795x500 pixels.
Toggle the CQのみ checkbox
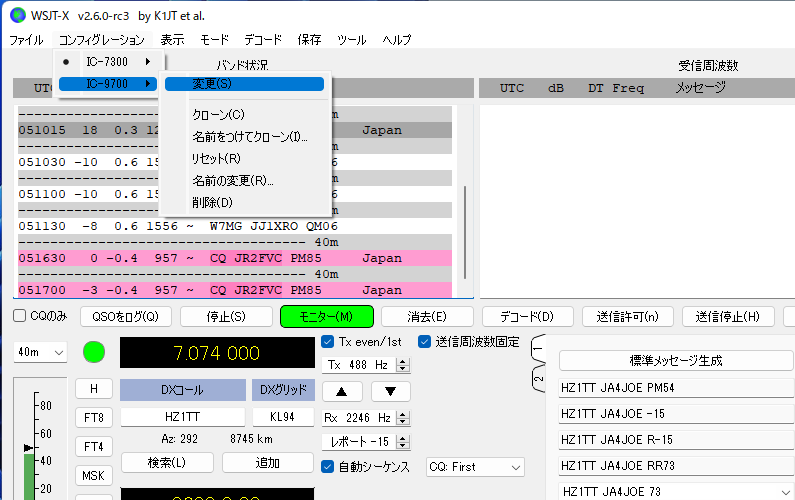[19, 316]
